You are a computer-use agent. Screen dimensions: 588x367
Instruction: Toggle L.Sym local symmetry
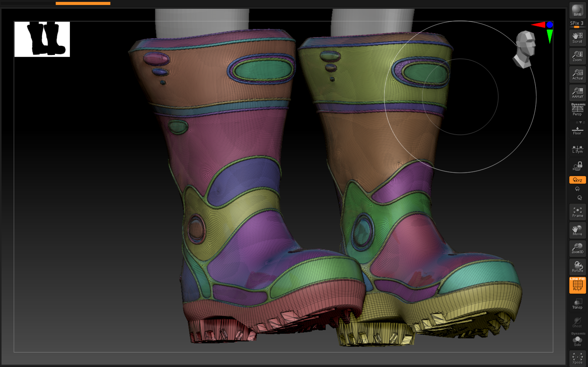(577, 149)
